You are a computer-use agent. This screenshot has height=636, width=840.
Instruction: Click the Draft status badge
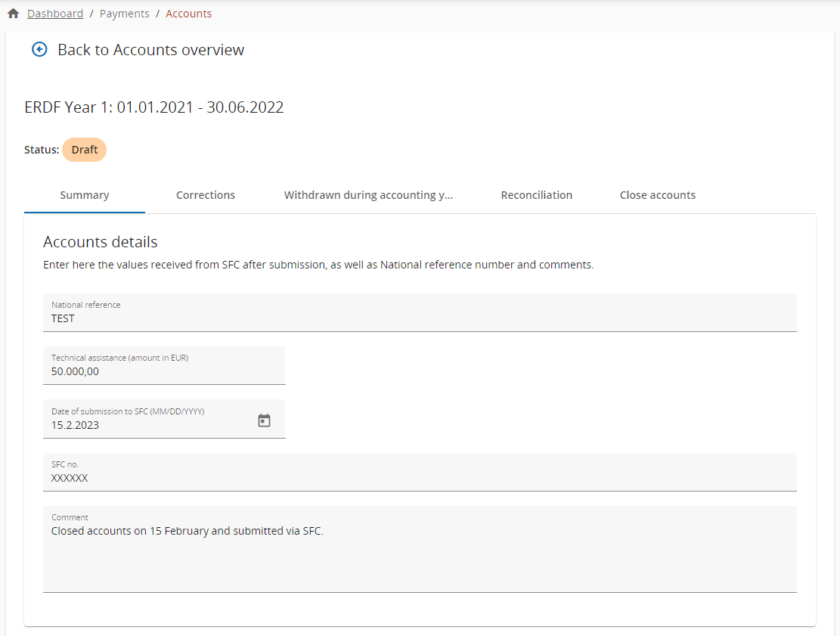coord(84,150)
